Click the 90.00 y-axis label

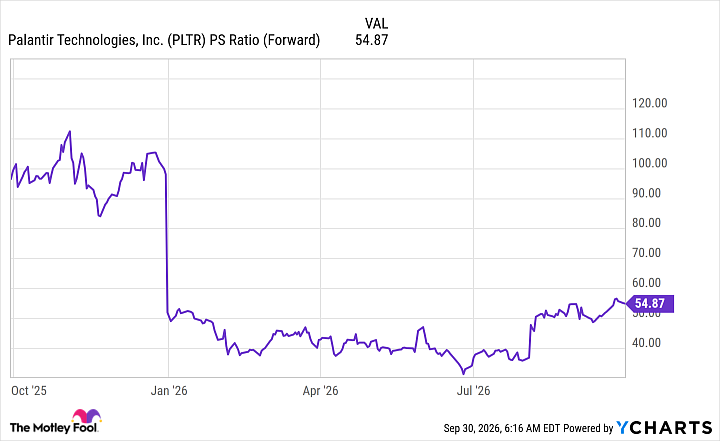coord(646,193)
